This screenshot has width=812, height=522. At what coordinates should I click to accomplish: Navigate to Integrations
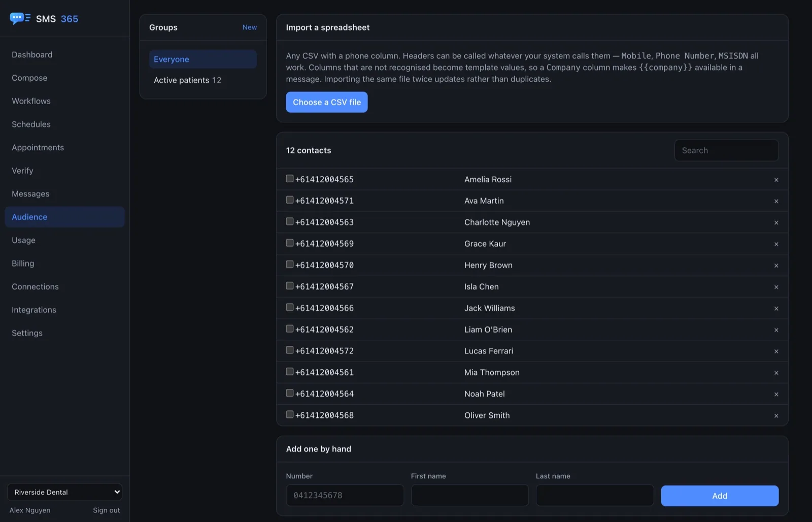64,310
